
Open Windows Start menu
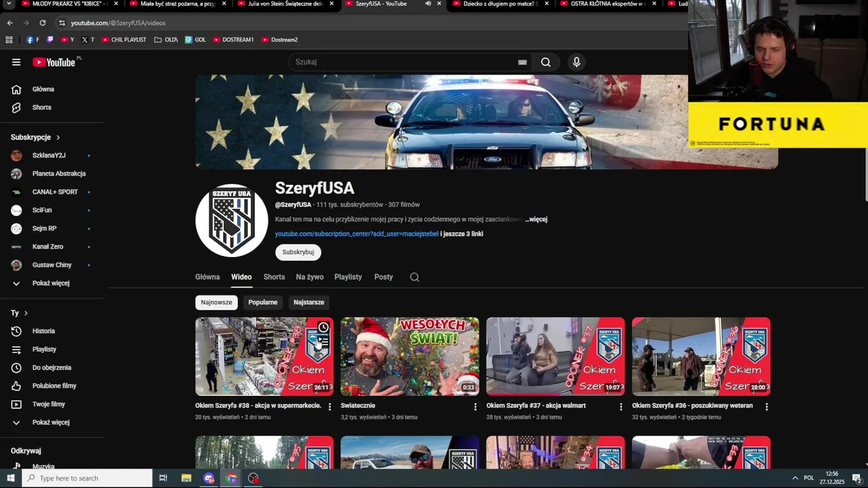10,478
